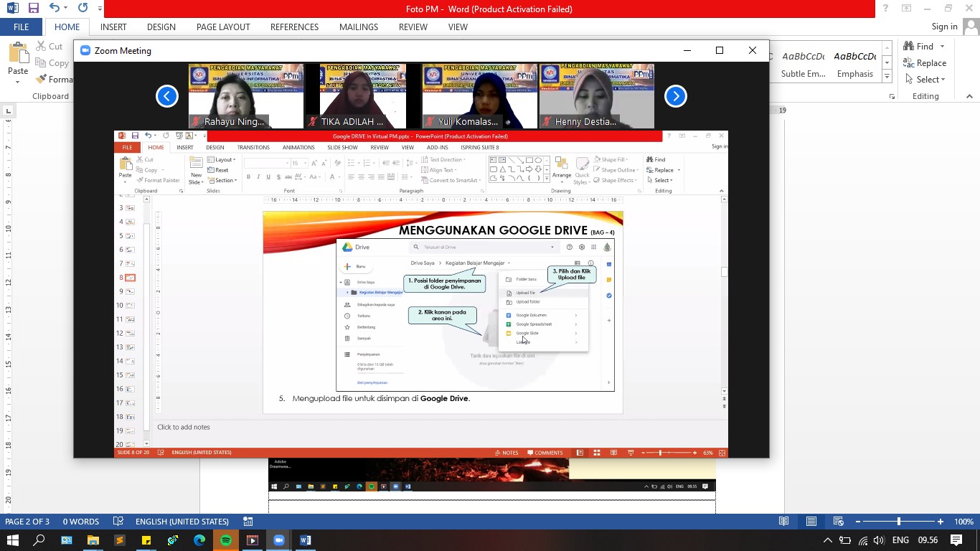Image resolution: width=980 pixels, height=551 pixels.
Task: Open the proofing errors status icon
Action: pyautogui.click(x=119, y=522)
